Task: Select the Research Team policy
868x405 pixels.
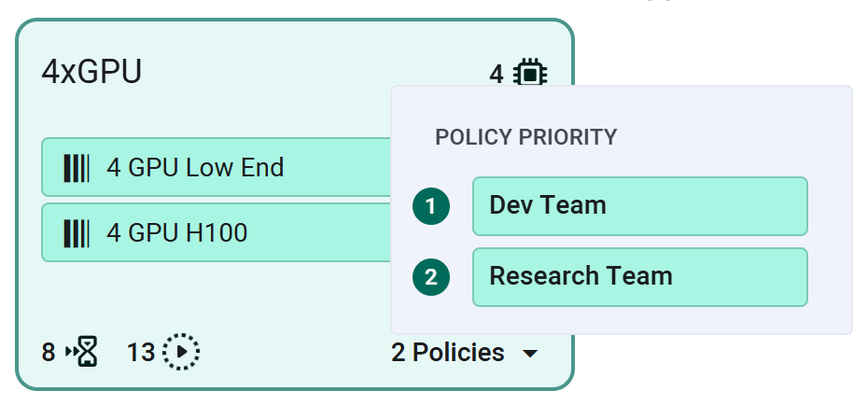Action: (639, 277)
